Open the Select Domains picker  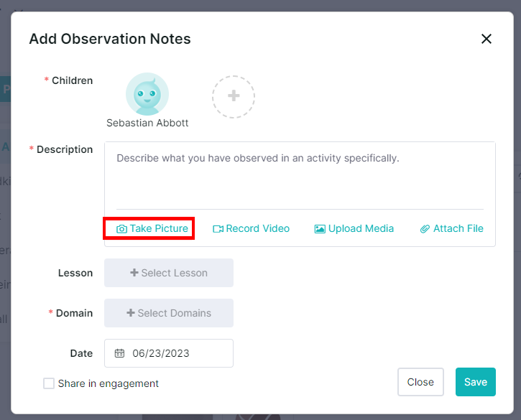pos(169,313)
